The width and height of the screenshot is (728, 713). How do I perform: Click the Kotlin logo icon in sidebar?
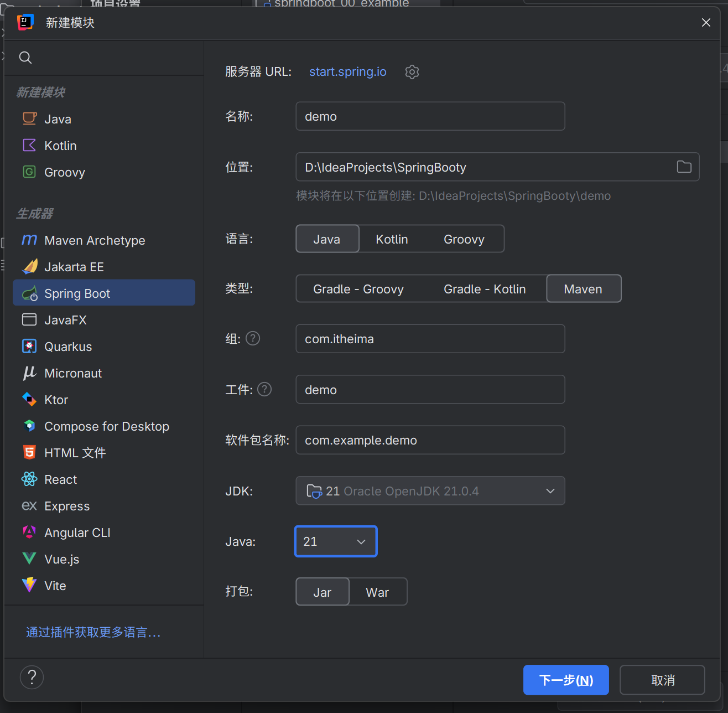click(29, 146)
